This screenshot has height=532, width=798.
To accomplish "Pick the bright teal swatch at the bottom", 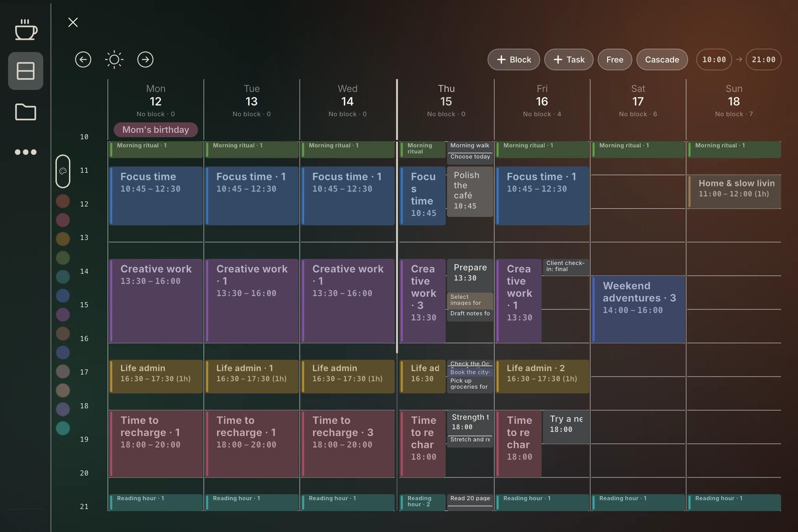I will (63, 428).
